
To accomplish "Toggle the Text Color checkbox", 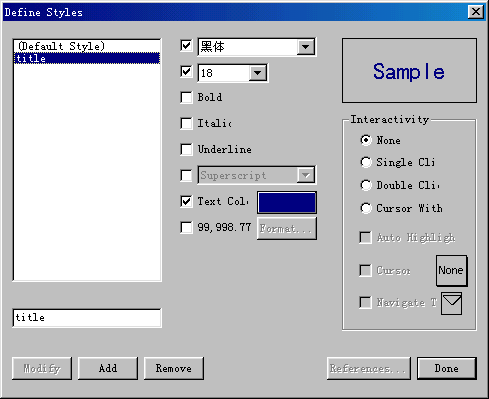I will pyautogui.click(x=186, y=201).
